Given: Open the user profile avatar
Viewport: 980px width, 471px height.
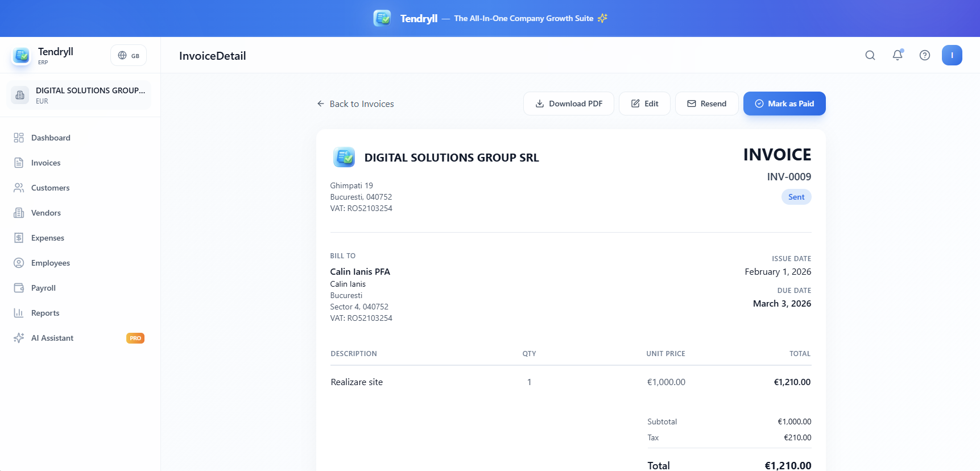Looking at the screenshot, I should pos(952,55).
